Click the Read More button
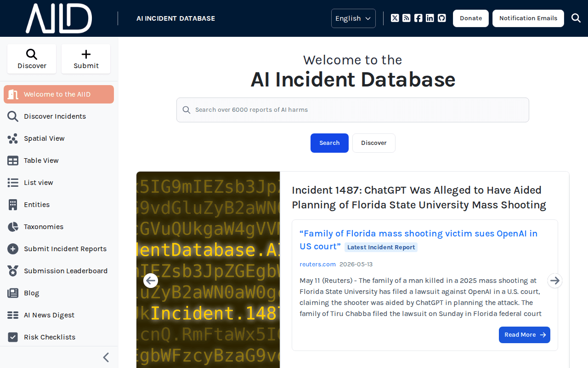Viewport: 588px width, 368px height. (x=525, y=335)
